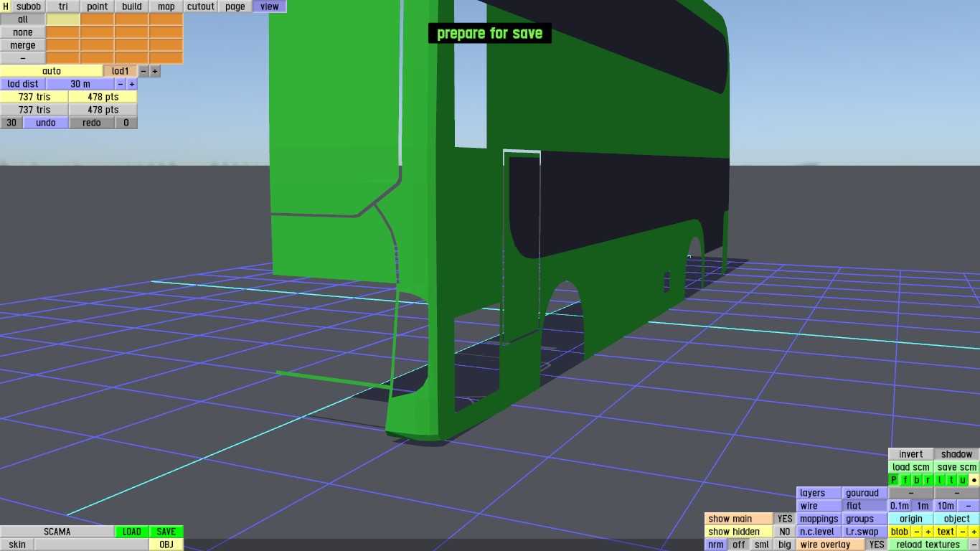Viewport: 980px width, 551px height.
Task: Switch to the b (back) view
Action: (x=917, y=480)
